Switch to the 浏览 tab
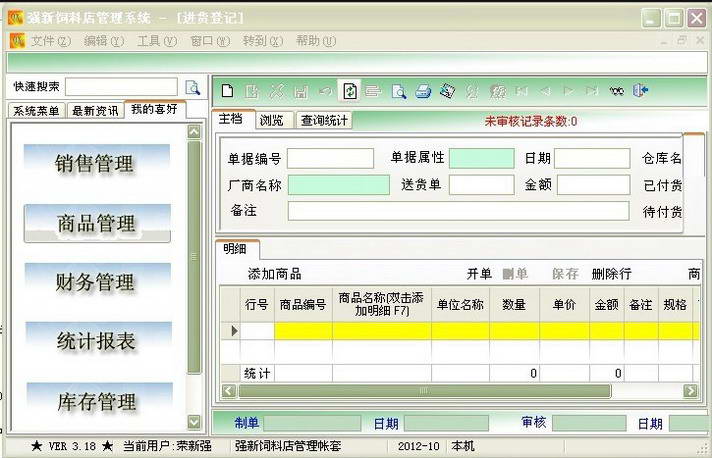The width and height of the screenshot is (712, 458). click(273, 121)
